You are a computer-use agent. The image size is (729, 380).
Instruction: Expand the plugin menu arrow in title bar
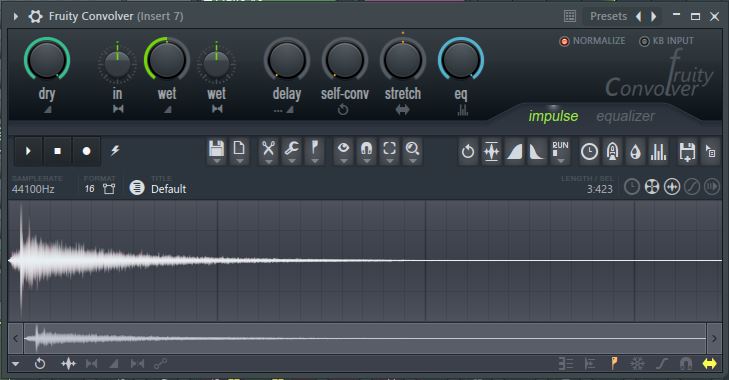16,16
